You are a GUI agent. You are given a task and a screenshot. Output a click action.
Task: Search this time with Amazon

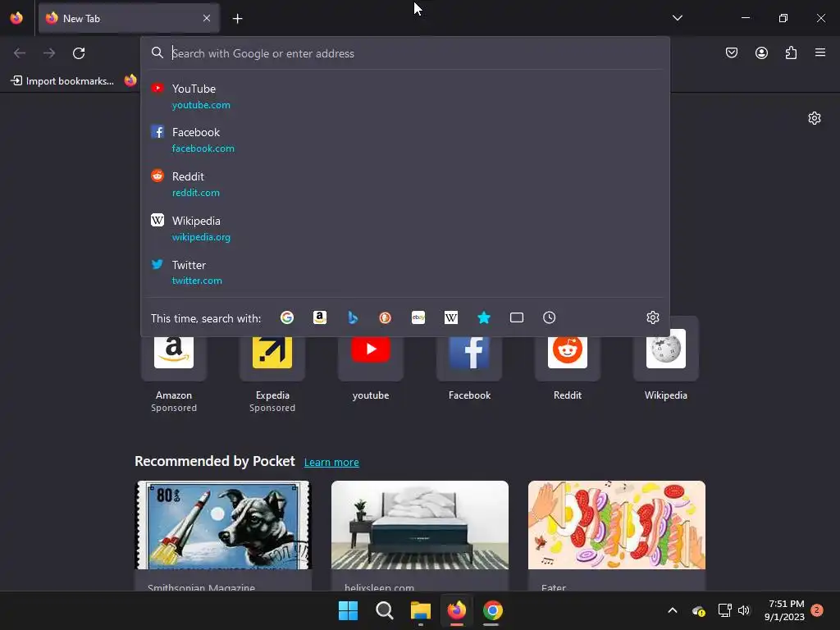(320, 317)
